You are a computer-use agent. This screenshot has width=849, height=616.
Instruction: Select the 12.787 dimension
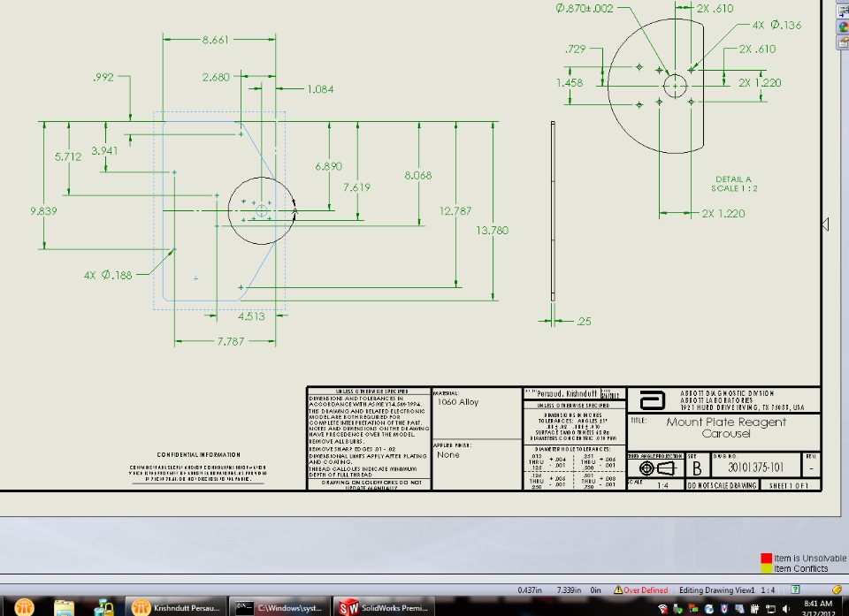(x=455, y=210)
